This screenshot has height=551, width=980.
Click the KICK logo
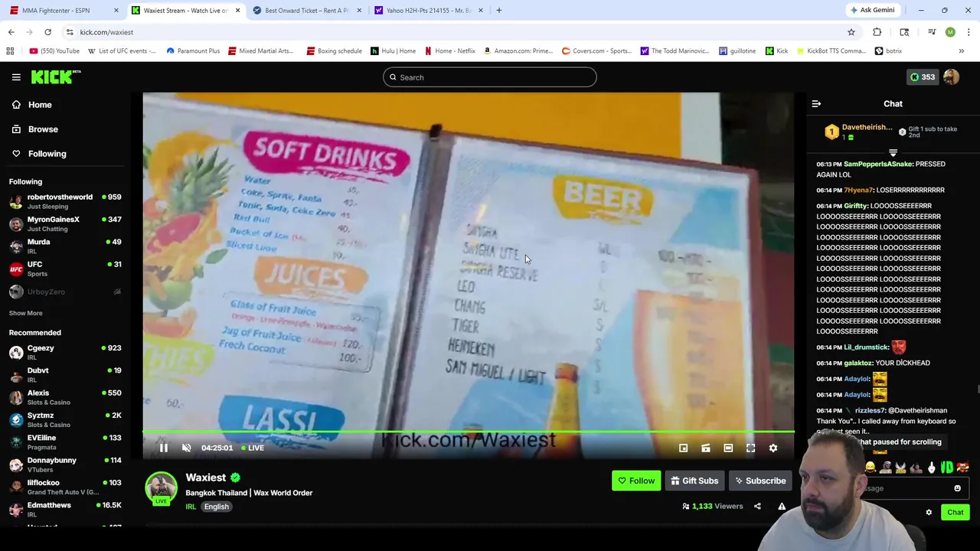point(55,77)
